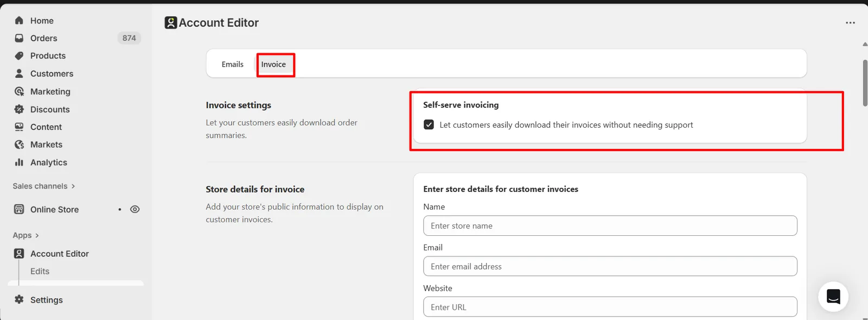868x320 pixels.
Task: Click the "Self-serve invoicing" card title
Action: (461, 105)
